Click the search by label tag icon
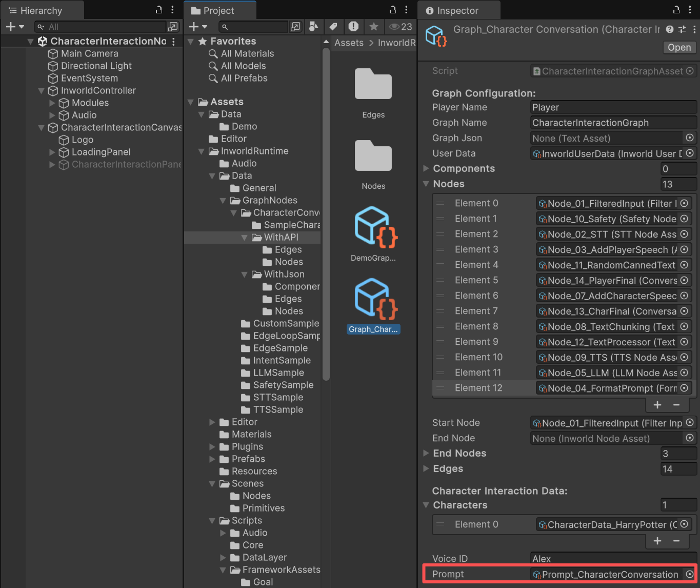The width and height of the screenshot is (700, 588). point(333,27)
